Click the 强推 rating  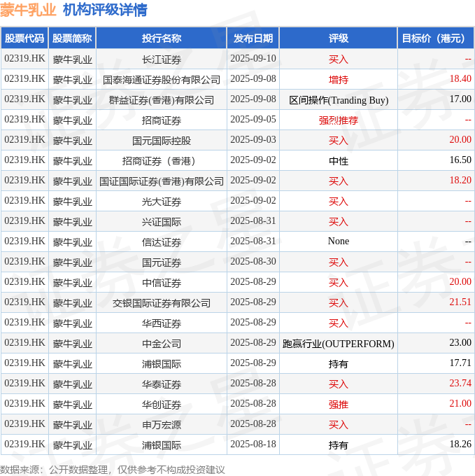[x=338, y=405]
